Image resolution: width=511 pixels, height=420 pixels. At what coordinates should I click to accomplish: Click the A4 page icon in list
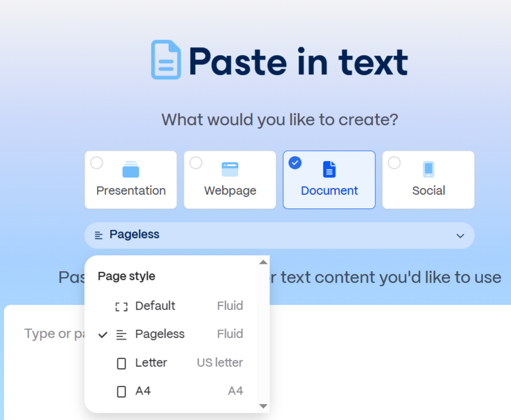(x=121, y=391)
